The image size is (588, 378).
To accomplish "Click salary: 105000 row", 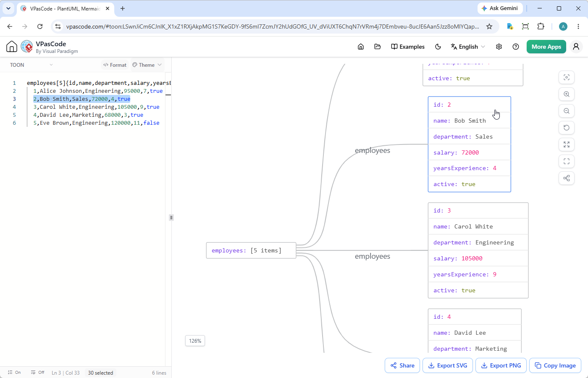I will [478, 258].
